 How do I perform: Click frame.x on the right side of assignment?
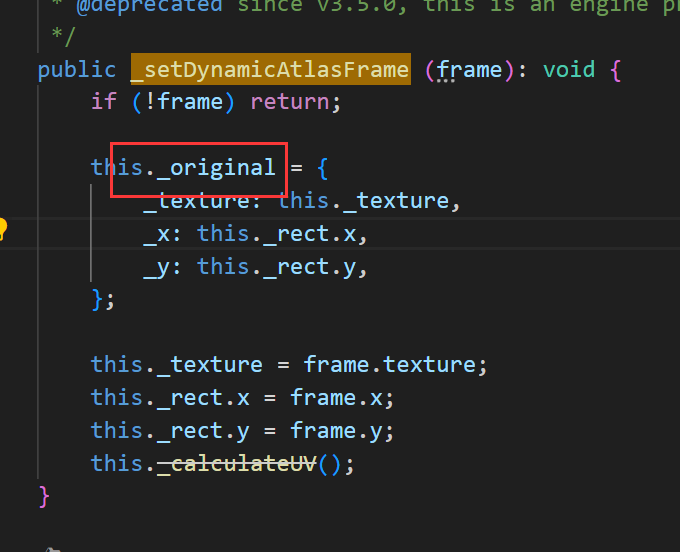(x=342, y=397)
